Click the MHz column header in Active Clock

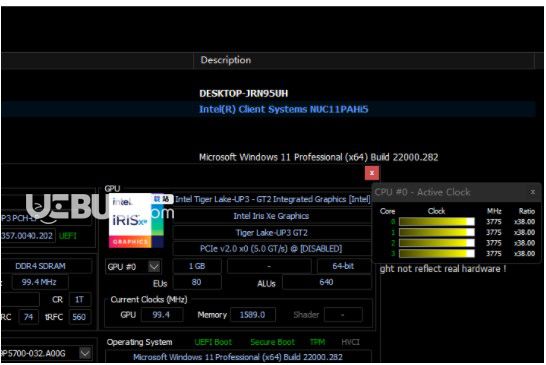point(494,211)
